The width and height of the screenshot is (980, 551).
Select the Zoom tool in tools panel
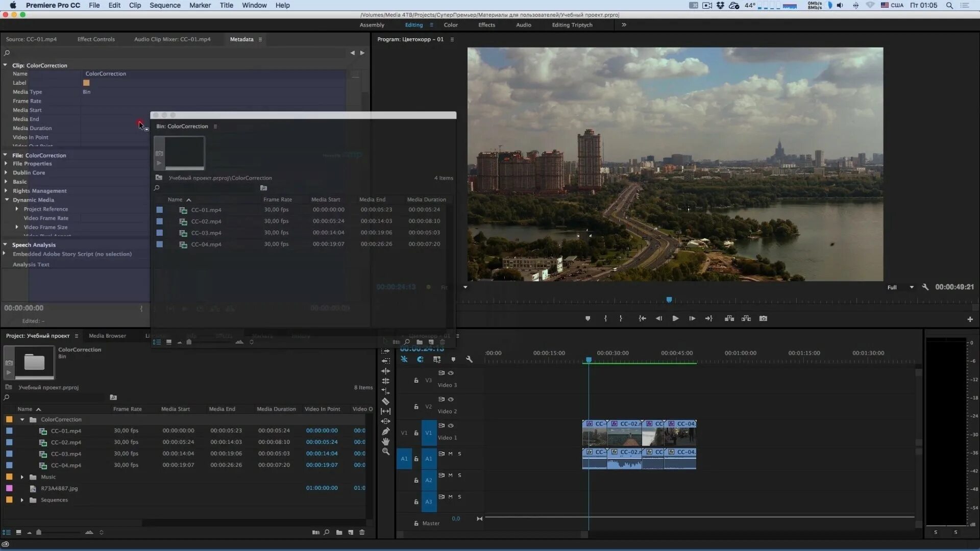point(386,452)
